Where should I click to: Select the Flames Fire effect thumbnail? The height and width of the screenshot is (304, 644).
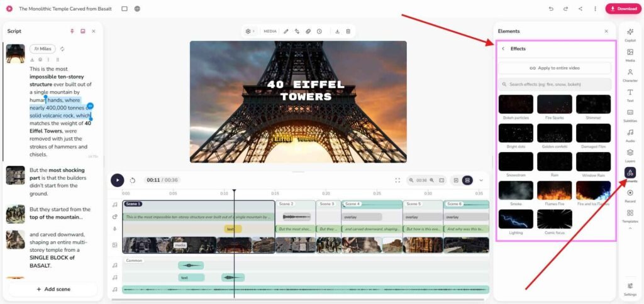pyautogui.click(x=555, y=190)
